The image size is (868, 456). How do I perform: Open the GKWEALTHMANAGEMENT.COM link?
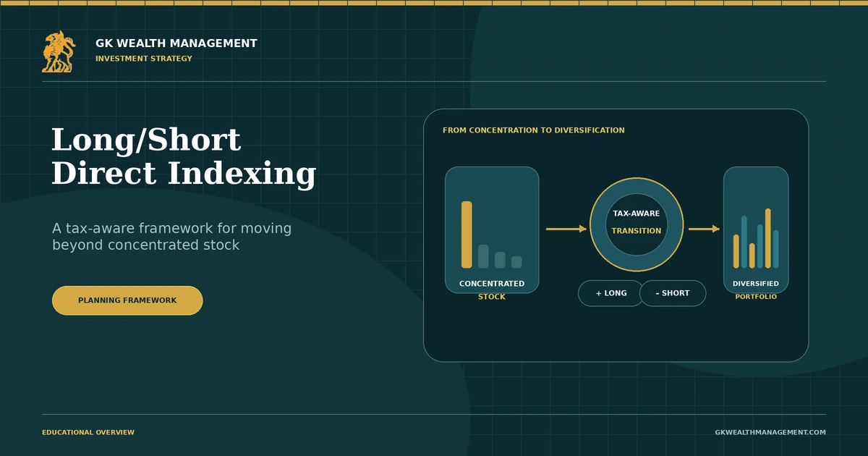[x=770, y=432]
